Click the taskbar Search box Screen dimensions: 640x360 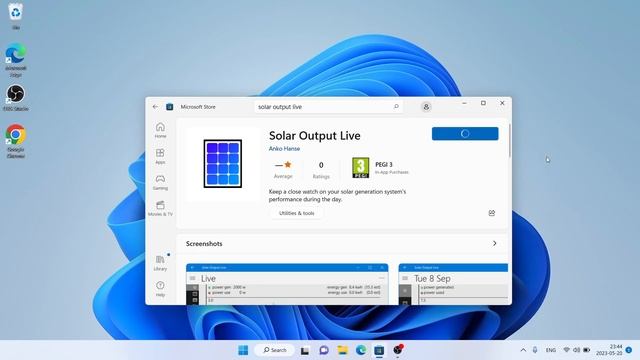coord(274,350)
